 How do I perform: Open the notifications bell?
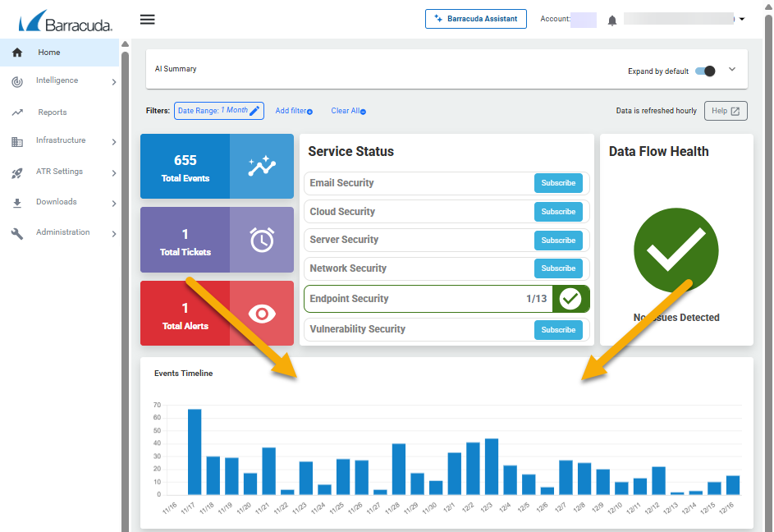(x=611, y=20)
